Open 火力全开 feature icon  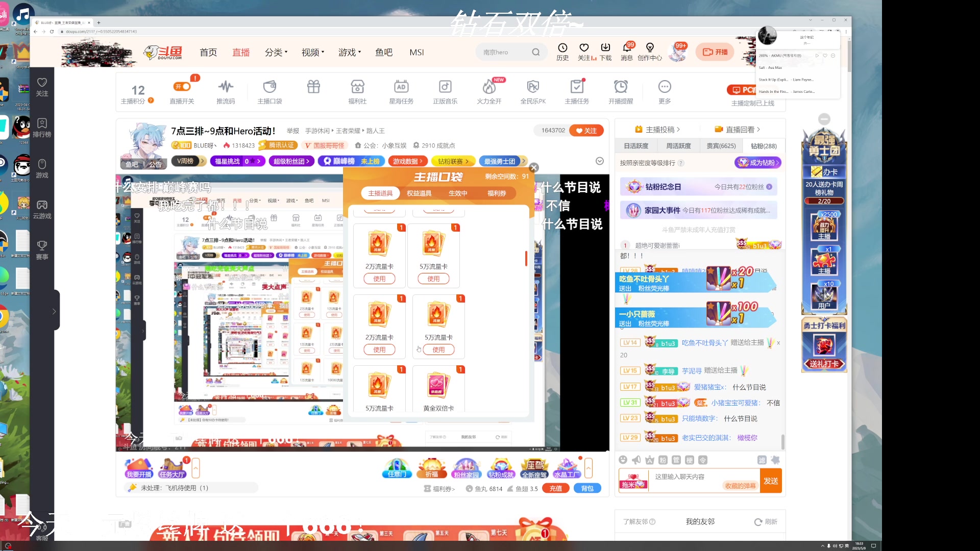click(x=489, y=91)
